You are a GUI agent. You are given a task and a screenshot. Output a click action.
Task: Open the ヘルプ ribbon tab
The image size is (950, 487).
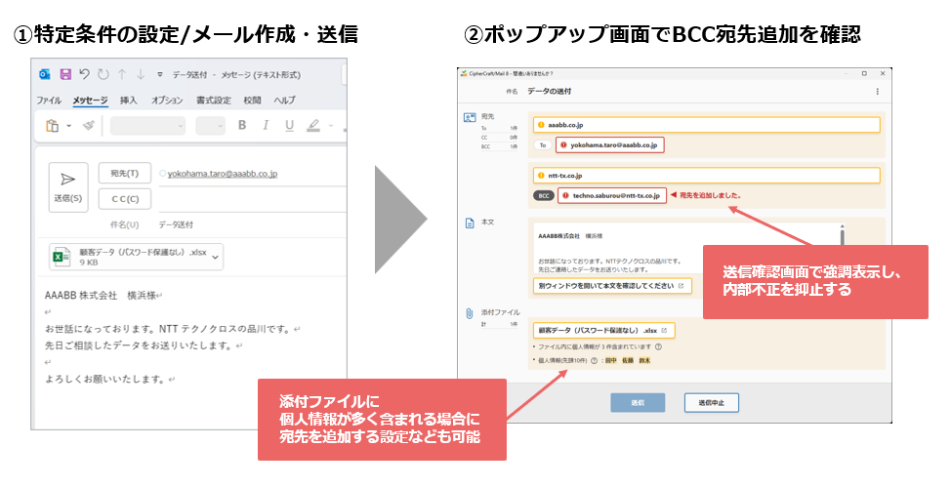(x=284, y=100)
